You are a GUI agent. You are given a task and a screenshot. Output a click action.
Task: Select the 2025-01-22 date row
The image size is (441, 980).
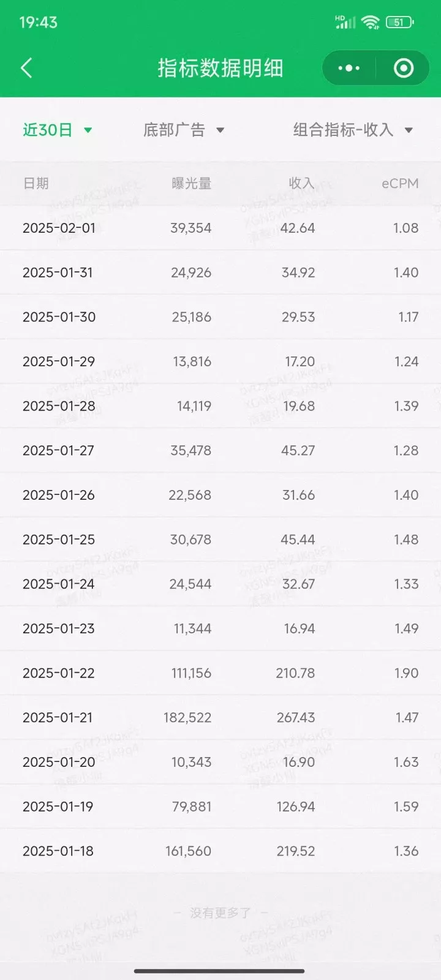click(59, 673)
